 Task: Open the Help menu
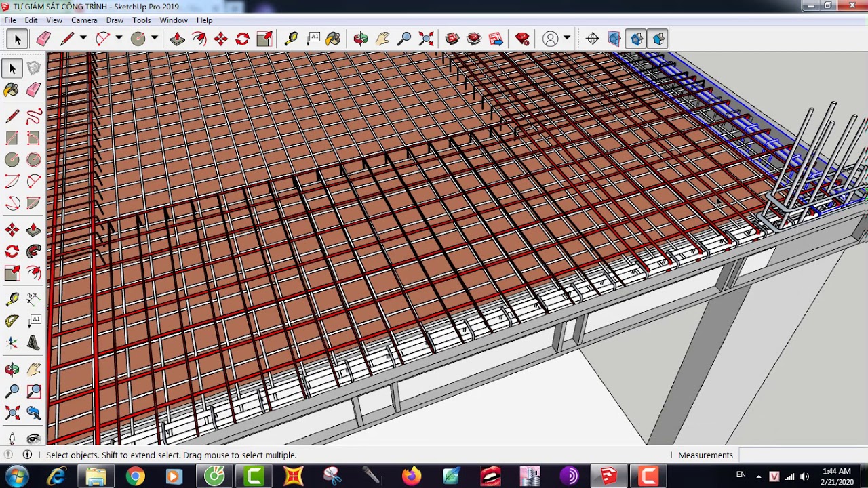pos(204,20)
